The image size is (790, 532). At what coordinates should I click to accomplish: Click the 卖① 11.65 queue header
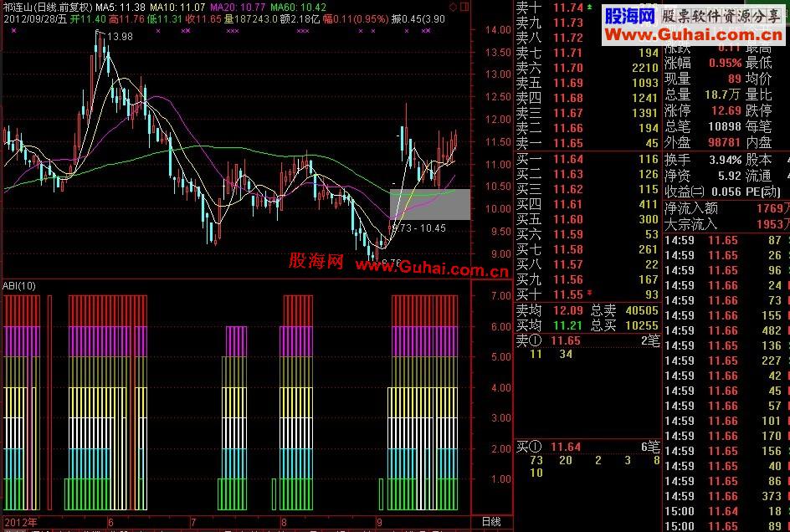[587, 341]
